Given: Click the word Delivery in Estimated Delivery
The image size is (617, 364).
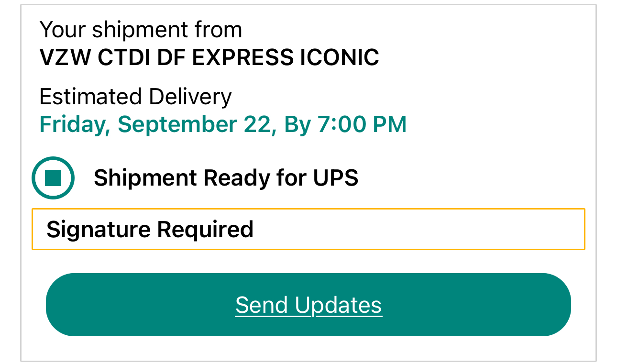Looking at the screenshot, I should coord(190,97).
